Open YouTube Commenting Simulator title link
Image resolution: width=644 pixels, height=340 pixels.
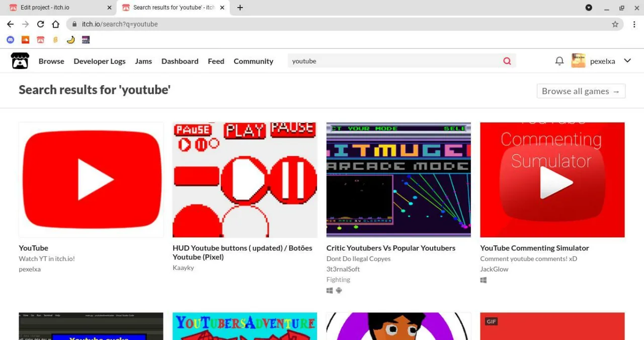[534, 248]
